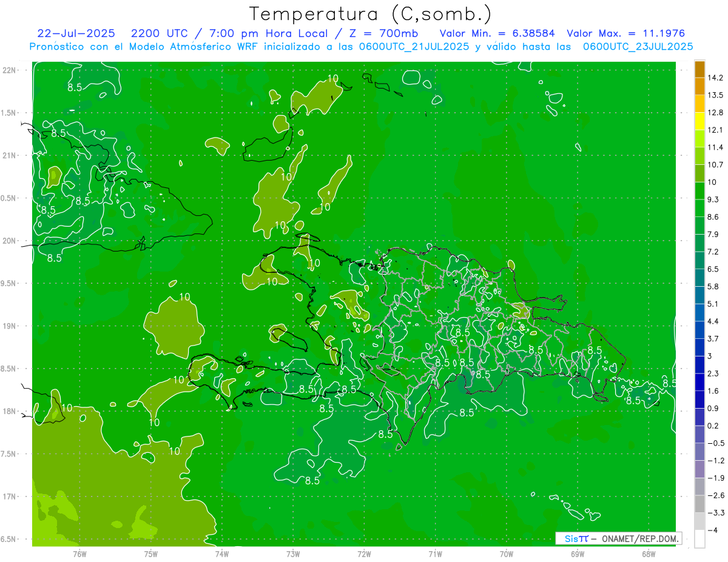Screen dimensions: 728x562
Task: Click the '21N' latitude axis label
Action: 9,155
